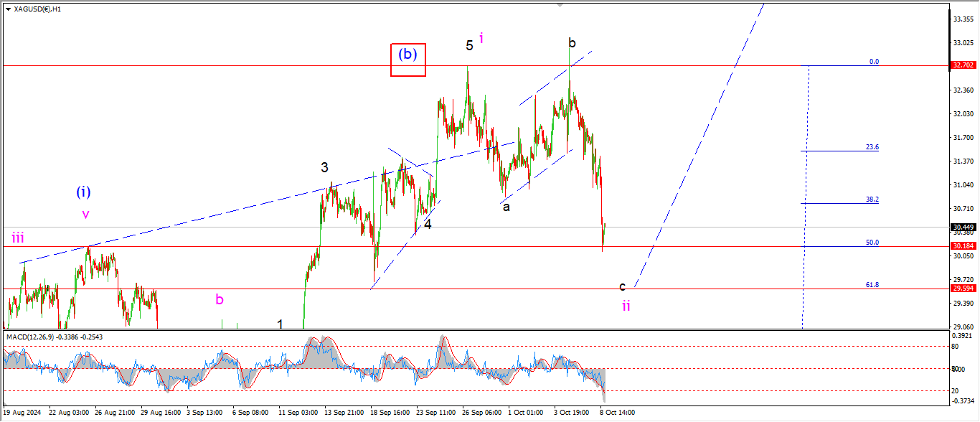Select the 38.2 Fibonacci level label
980x422 pixels.
click(872, 200)
